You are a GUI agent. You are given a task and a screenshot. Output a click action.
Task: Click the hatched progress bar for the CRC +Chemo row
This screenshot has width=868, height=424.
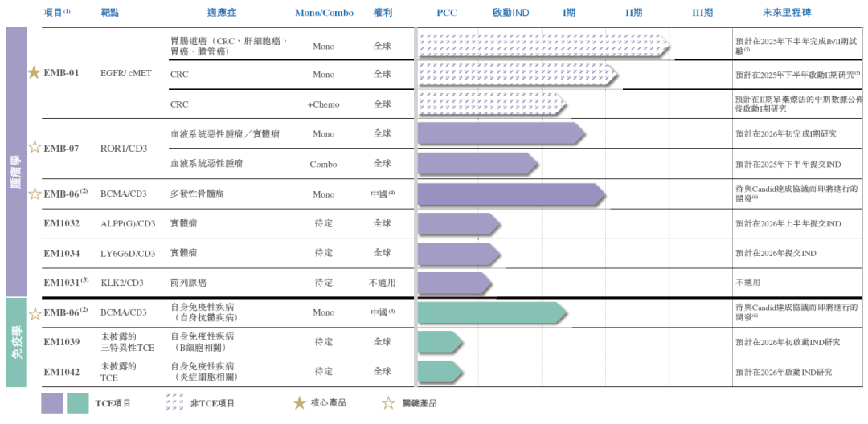[492, 104]
